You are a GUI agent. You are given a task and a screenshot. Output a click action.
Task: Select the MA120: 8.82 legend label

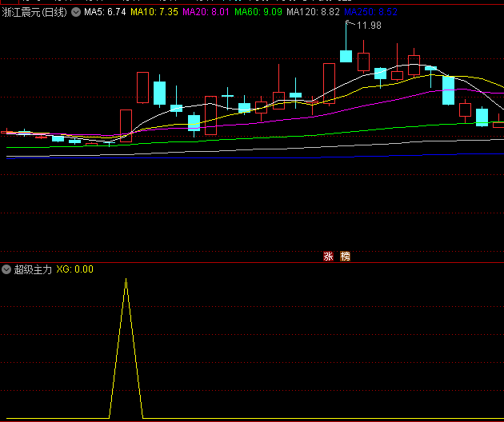[x=313, y=12]
